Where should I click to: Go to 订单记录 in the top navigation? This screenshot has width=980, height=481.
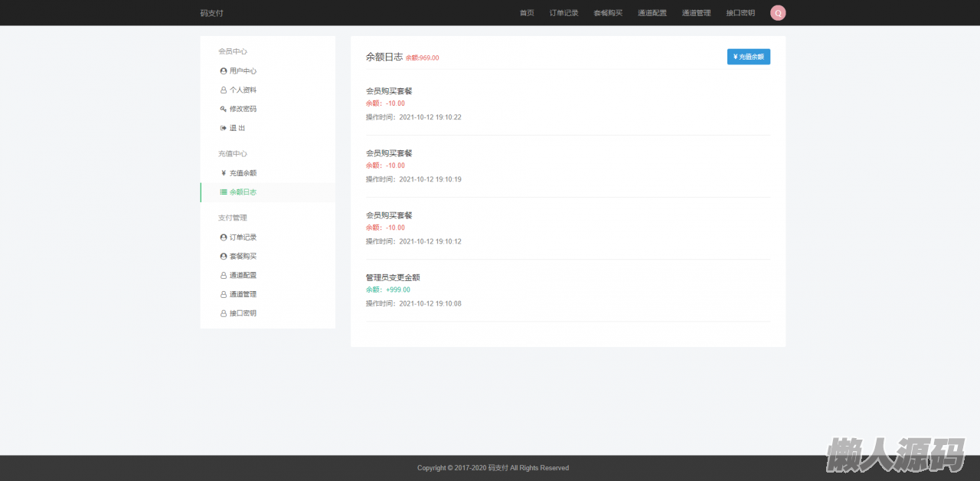563,13
